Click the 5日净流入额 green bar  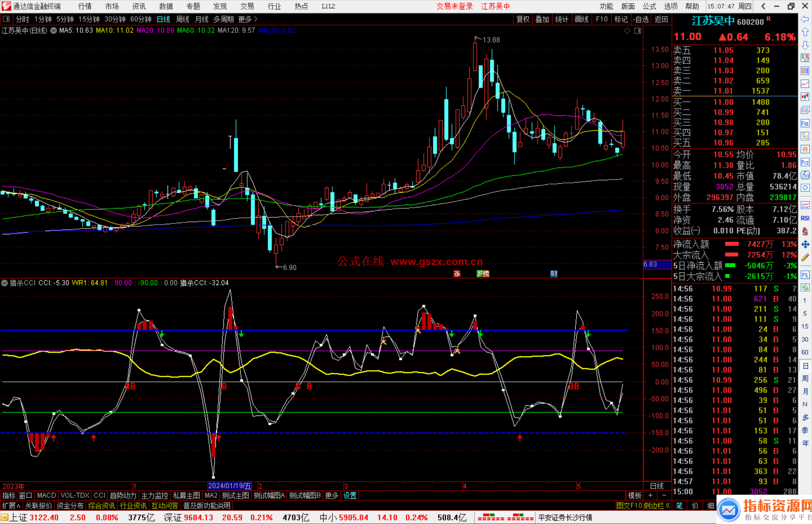[x=730, y=266]
